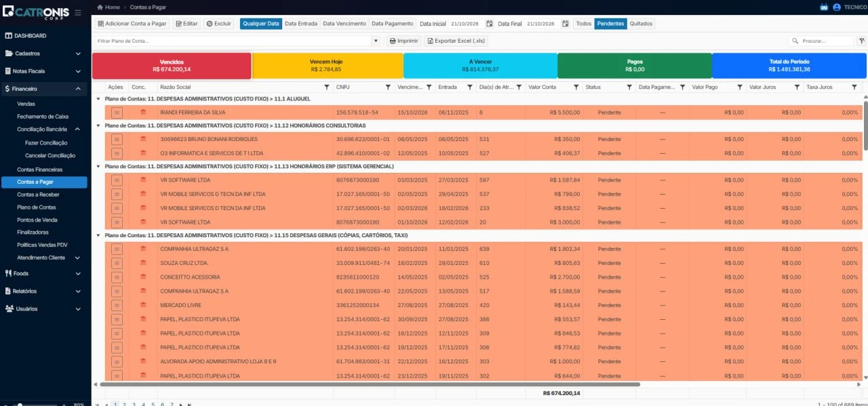Open Fazer Conciliação
This screenshot has width=868, height=406.
[x=46, y=143]
